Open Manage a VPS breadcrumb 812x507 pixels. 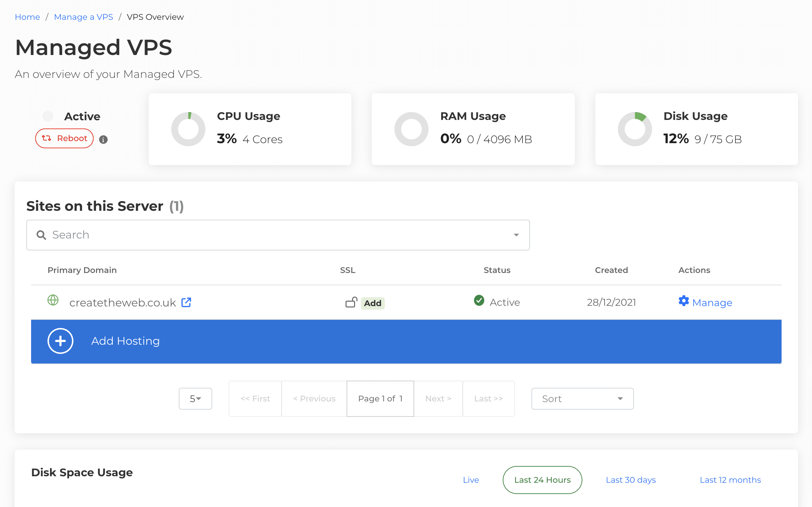(83, 17)
